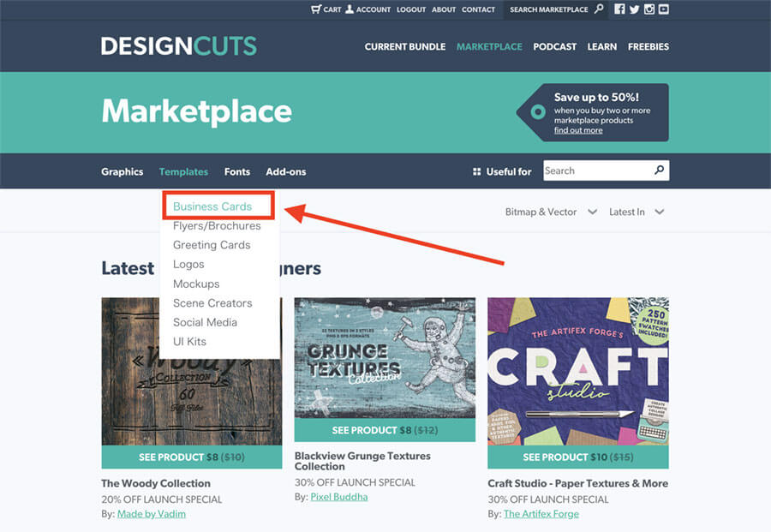Open the Instagram icon

[649, 9]
